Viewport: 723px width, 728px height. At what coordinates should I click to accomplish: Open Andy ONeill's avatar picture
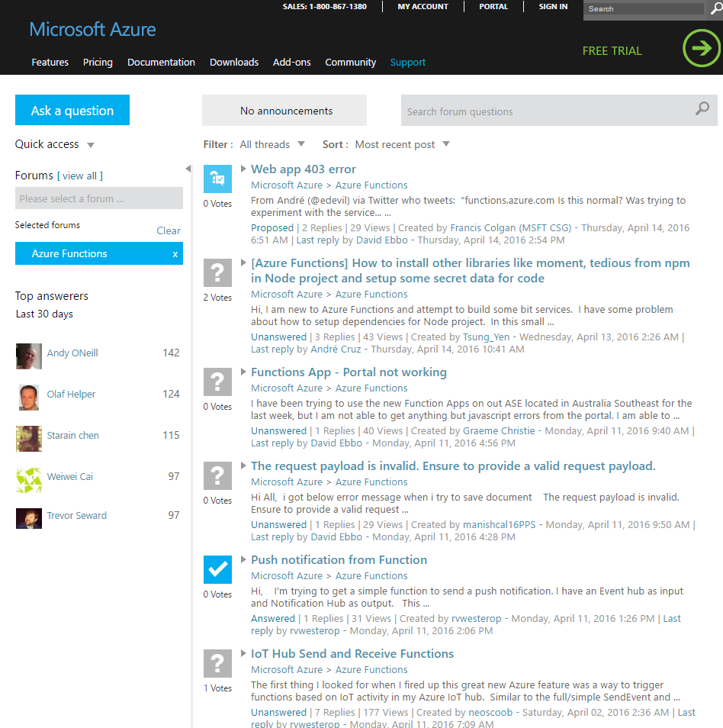(x=29, y=356)
